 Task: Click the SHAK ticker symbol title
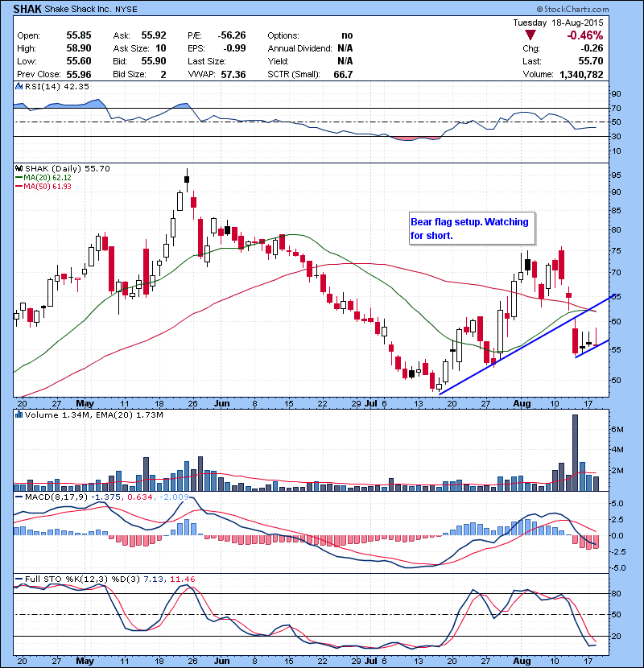(x=27, y=9)
